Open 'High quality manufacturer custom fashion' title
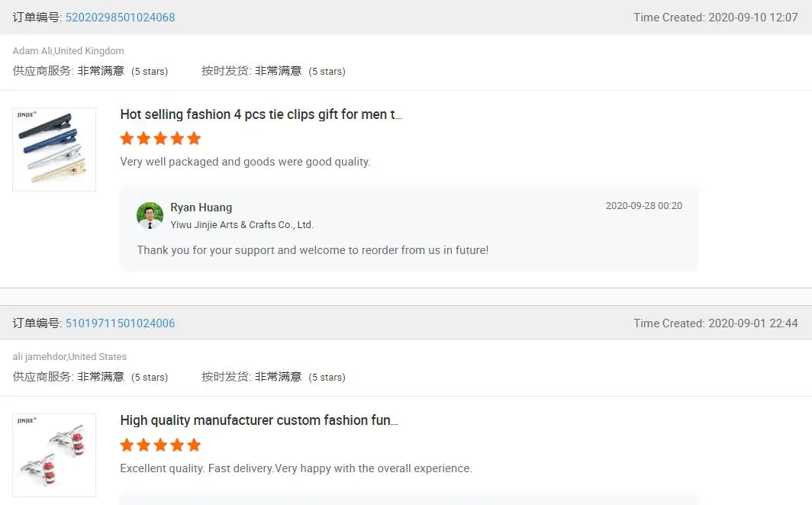Screen dimensions: 812x505 pyautogui.click(x=259, y=420)
